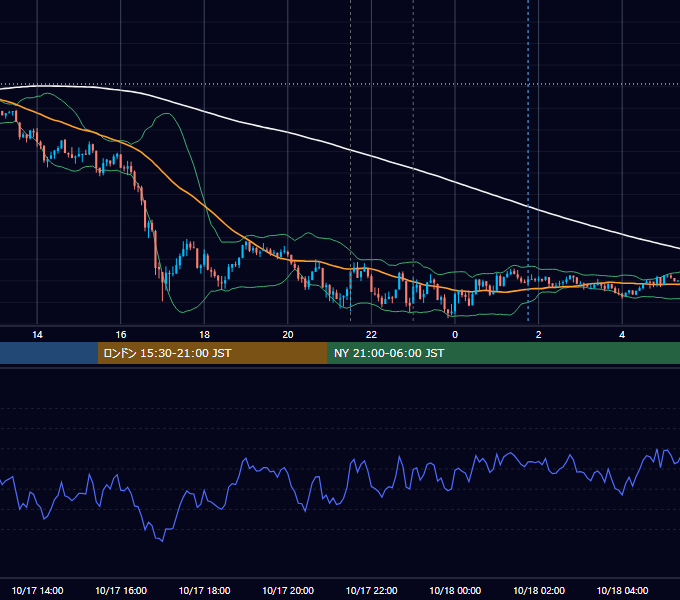680x600 pixels.
Task: Click the 10/17 20:00 date label
Action: [288, 590]
